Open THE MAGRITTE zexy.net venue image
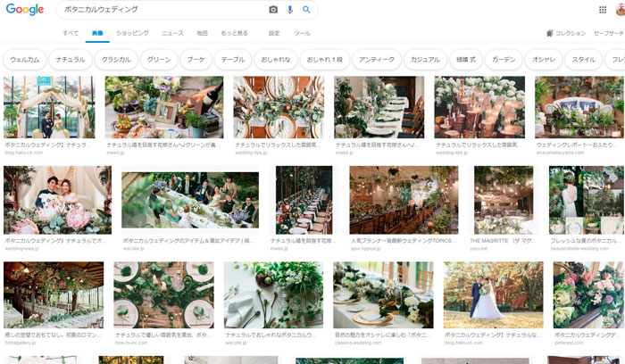This screenshot has width=625, height=364. [504, 200]
